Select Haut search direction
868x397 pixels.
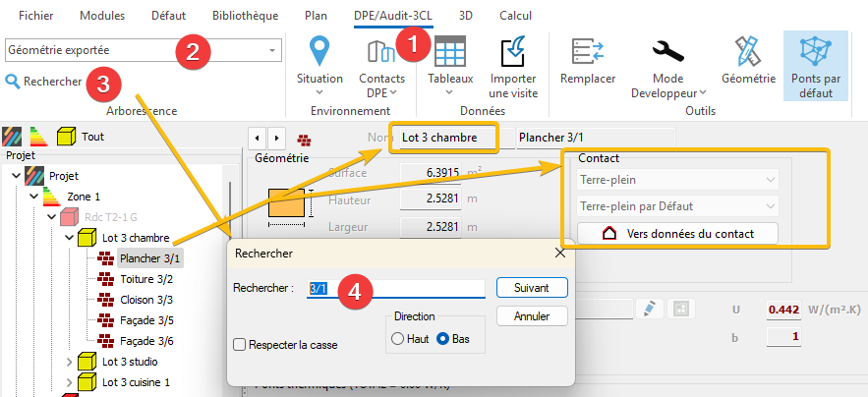point(397,339)
